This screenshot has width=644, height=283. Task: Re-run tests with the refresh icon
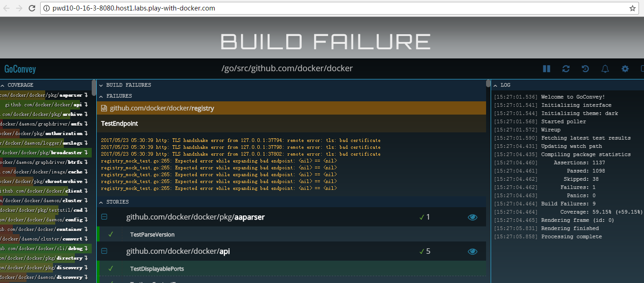tap(566, 69)
